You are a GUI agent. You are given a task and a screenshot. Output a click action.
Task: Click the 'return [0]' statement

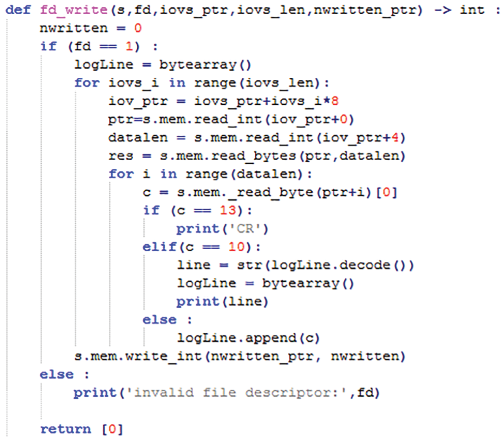[81, 429]
